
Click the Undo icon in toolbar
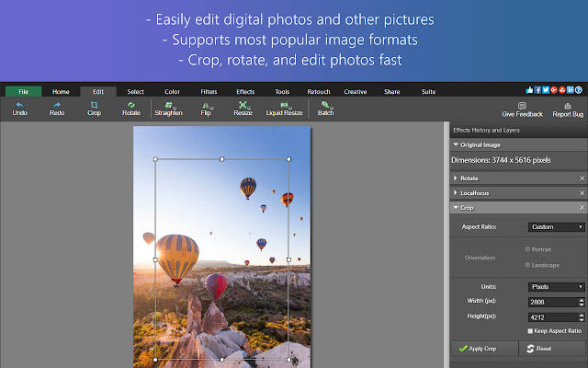click(19, 105)
